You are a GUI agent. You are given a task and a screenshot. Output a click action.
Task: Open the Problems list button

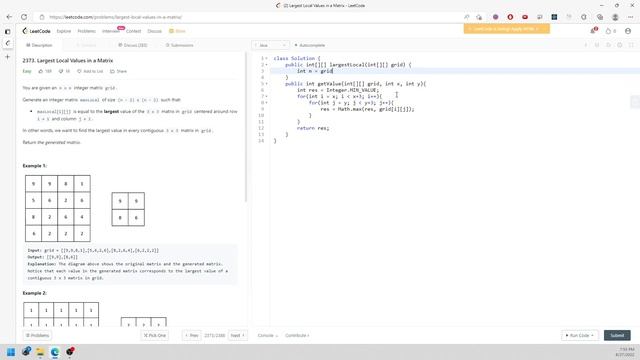pyautogui.click(x=37, y=336)
